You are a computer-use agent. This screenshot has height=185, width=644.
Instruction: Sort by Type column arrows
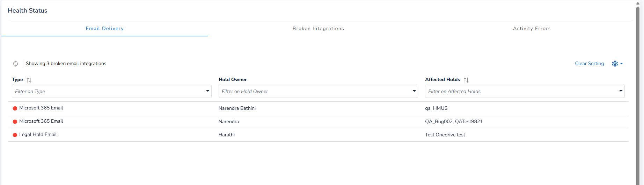29,80
